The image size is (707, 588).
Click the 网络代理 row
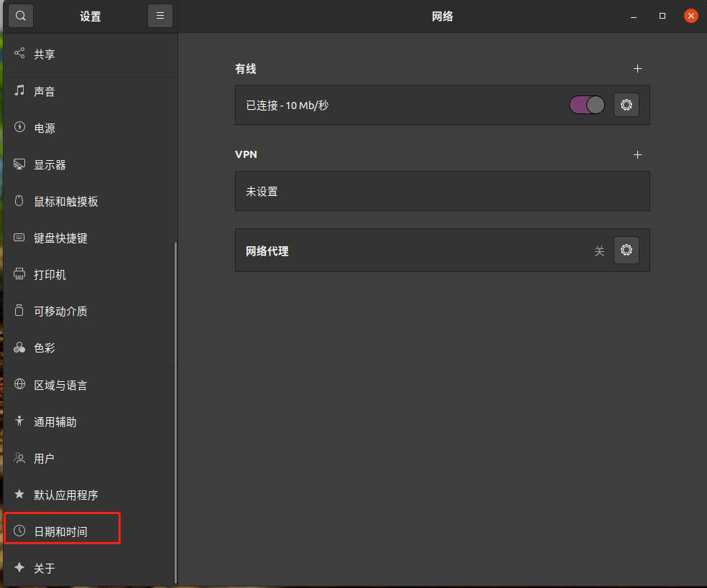coord(417,251)
